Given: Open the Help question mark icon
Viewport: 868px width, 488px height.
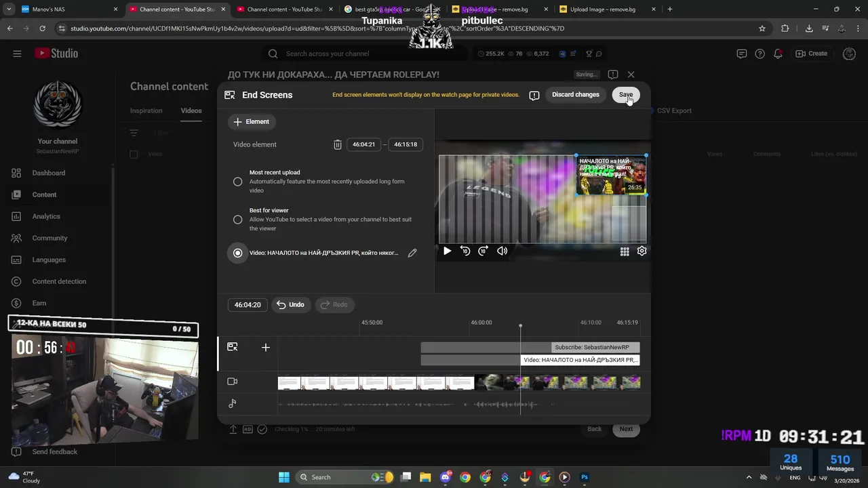Looking at the screenshot, I should (x=759, y=54).
